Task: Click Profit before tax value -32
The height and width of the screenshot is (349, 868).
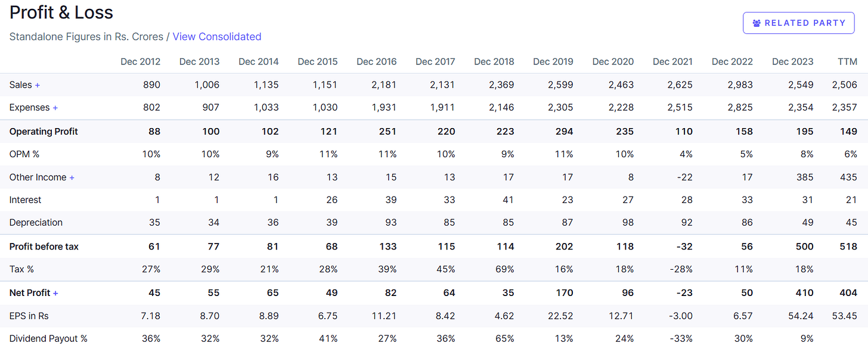Action: click(x=685, y=247)
